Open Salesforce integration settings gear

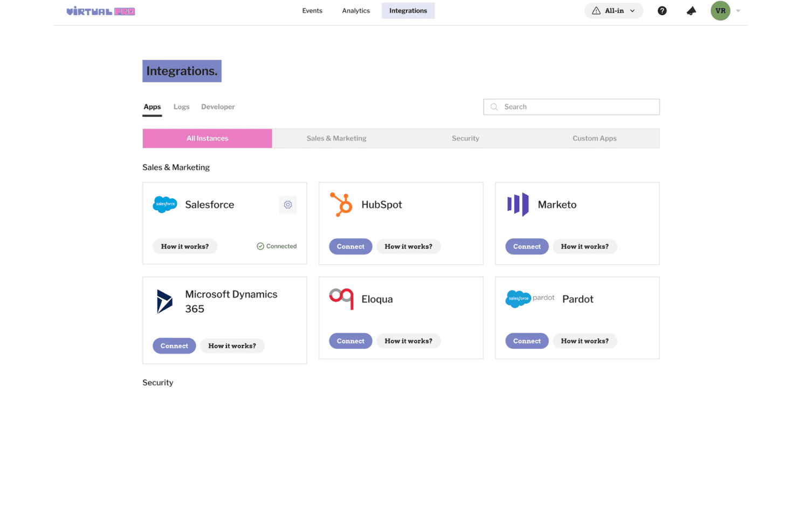pos(288,205)
